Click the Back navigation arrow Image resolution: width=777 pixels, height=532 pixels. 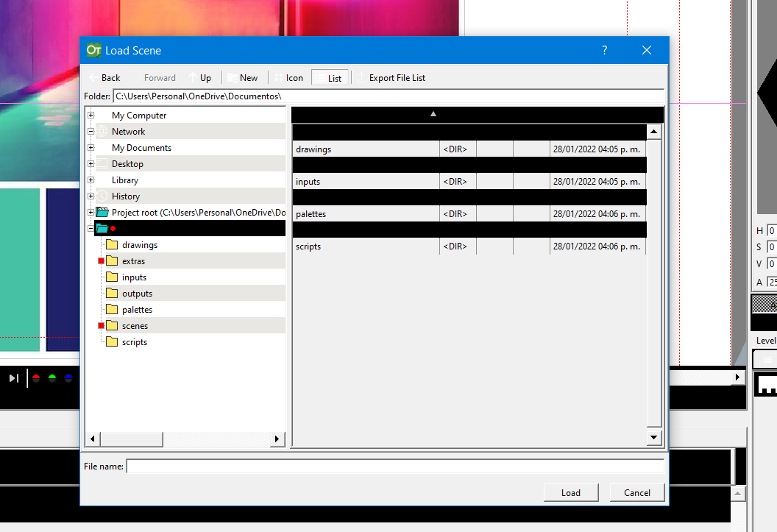(105, 77)
